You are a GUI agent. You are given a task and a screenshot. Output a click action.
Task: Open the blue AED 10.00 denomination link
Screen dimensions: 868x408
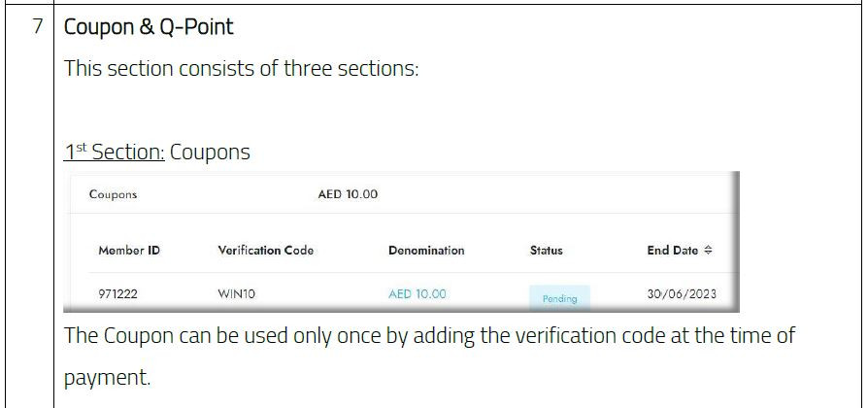point(417,294)
